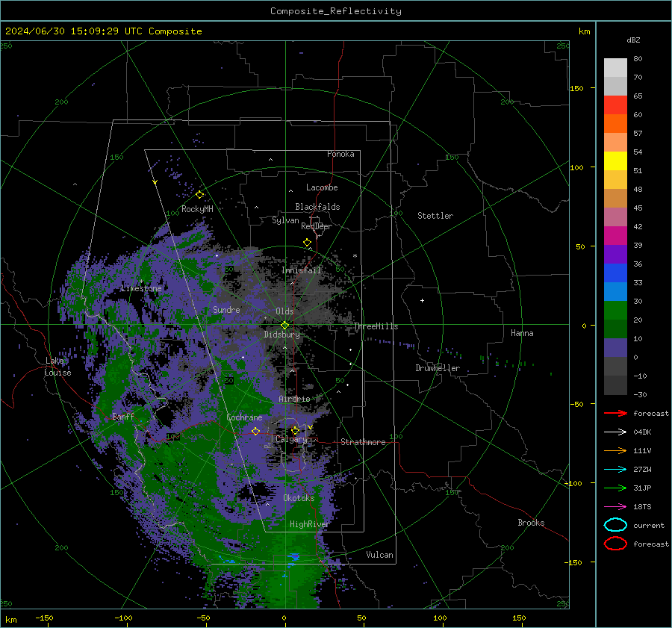The height and width of the screenshot is (628, 672).
Task: Click the cyan current ellipse icon
Action: (615, 525)
